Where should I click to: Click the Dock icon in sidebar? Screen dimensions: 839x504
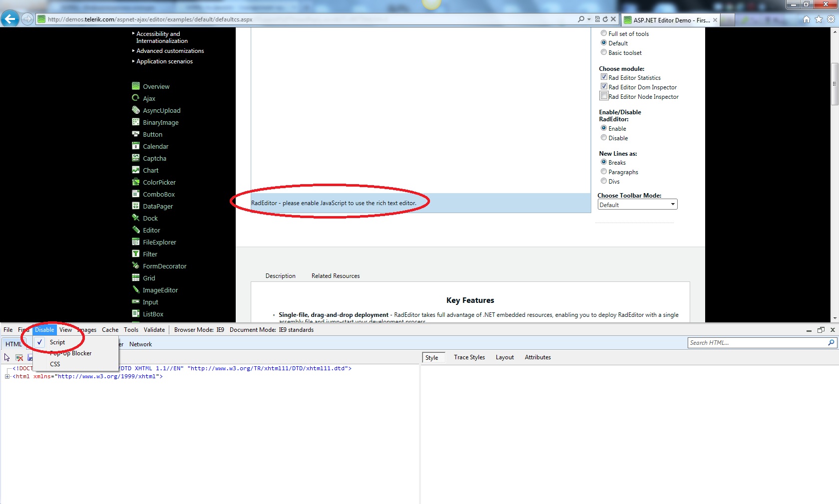tap(136, 218)
